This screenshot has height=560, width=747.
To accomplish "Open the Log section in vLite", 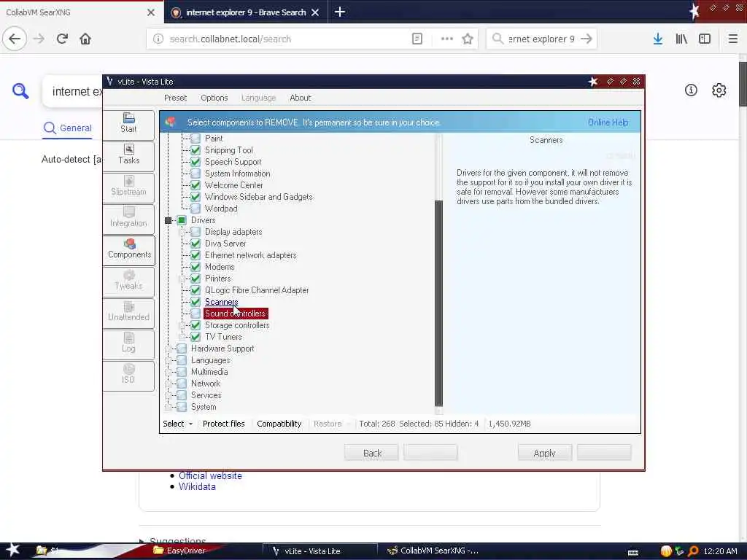I will 128,344.
